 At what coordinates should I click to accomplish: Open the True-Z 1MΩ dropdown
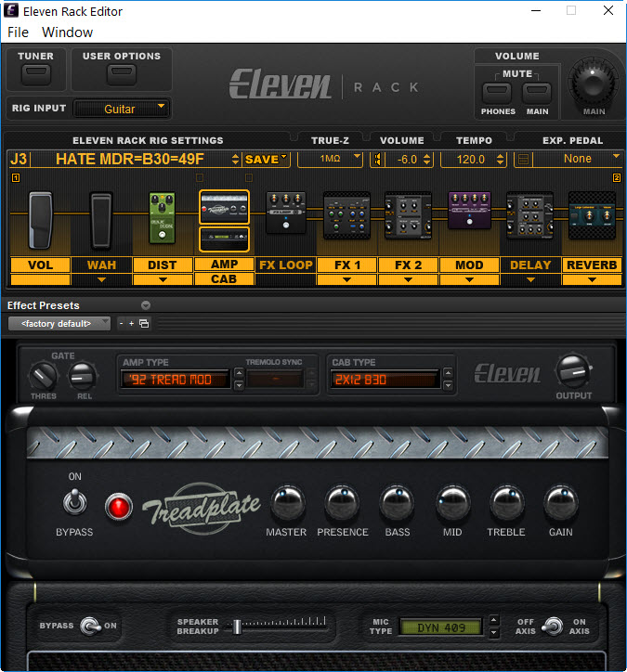tap(330, 159)
